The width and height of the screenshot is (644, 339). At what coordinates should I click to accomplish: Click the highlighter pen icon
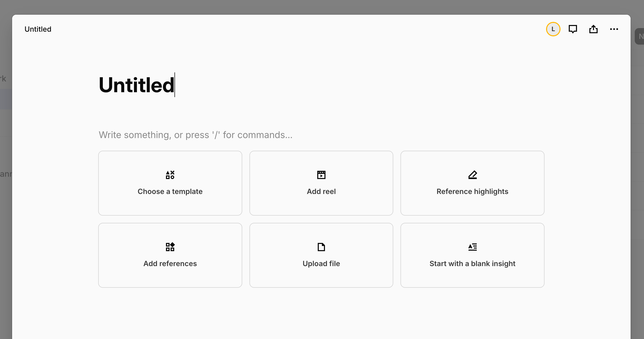coord(472,175)
